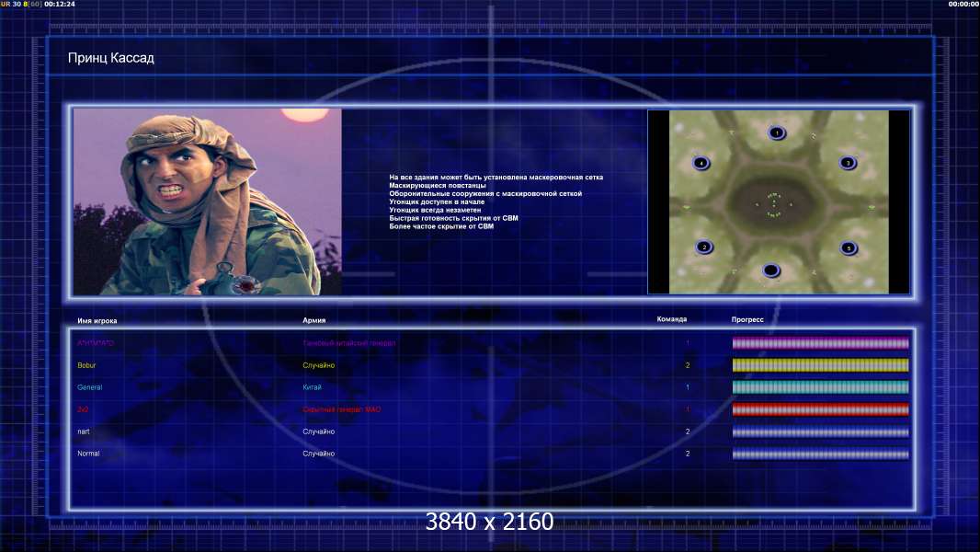Select start position 1 on map preview
Screen dimensions: 980x552
coord(777,132)
